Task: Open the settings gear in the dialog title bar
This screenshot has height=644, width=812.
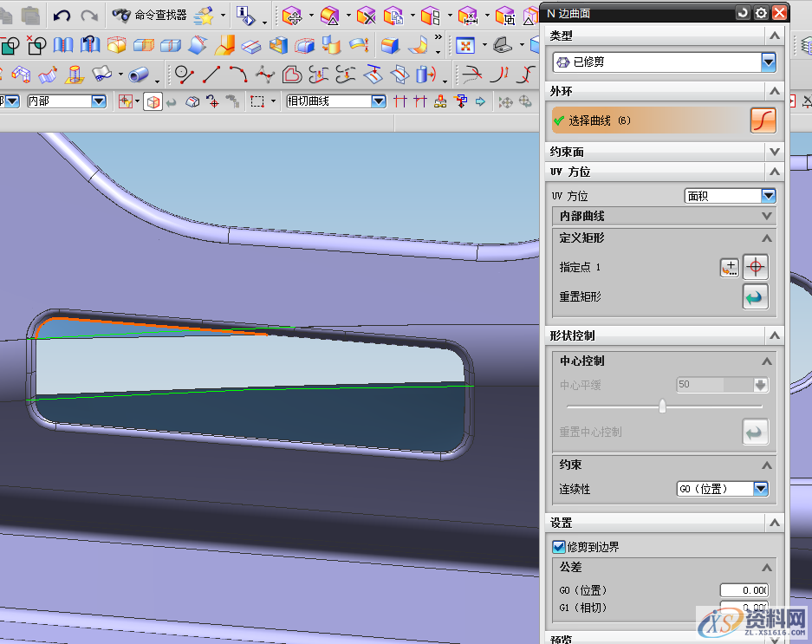Action: pos(763,12)
